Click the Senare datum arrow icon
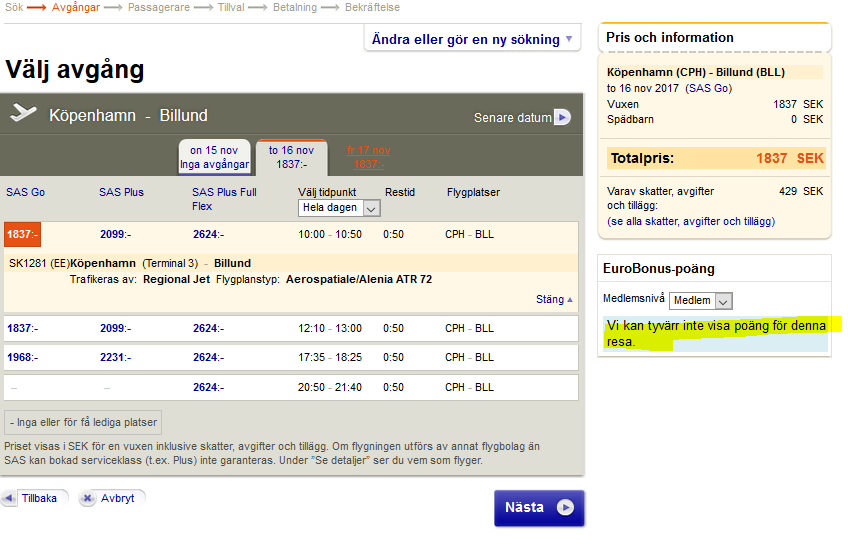Image resolution: width=848 pixels, height=555 pixels. (x=562, y=117)
